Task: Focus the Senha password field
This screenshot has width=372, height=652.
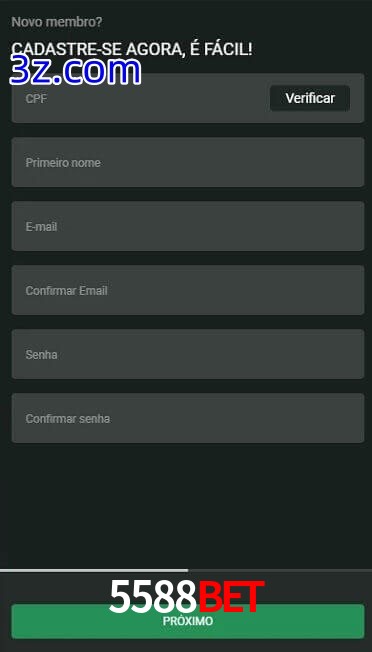Action: pyautogui.click(x=188, y=354)
